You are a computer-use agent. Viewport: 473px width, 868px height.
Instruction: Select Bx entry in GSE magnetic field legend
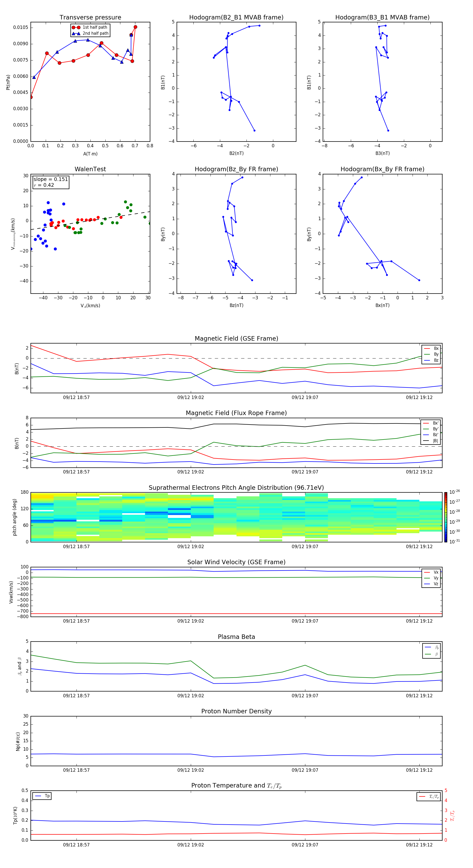click(431, 349)
